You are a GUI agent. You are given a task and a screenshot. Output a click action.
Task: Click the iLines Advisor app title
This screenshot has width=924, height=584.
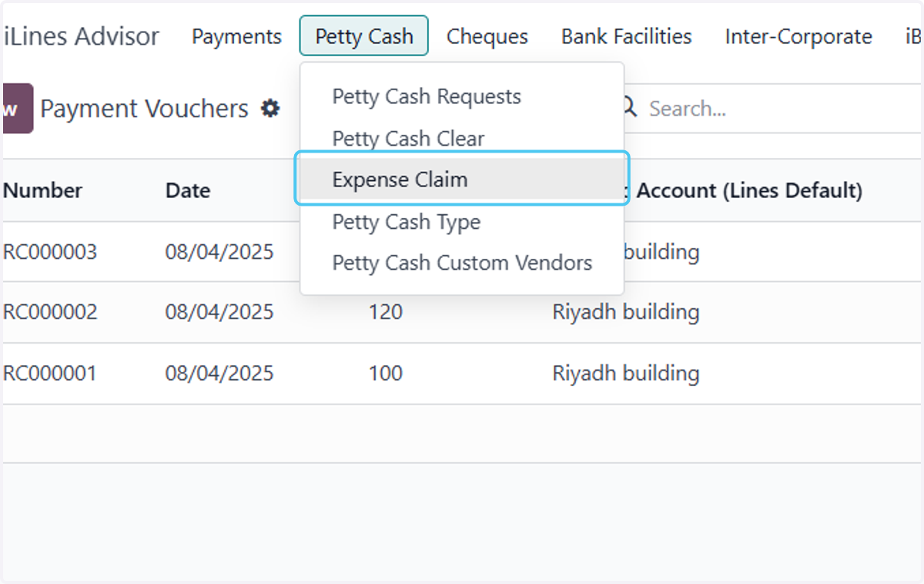(81, 36)
